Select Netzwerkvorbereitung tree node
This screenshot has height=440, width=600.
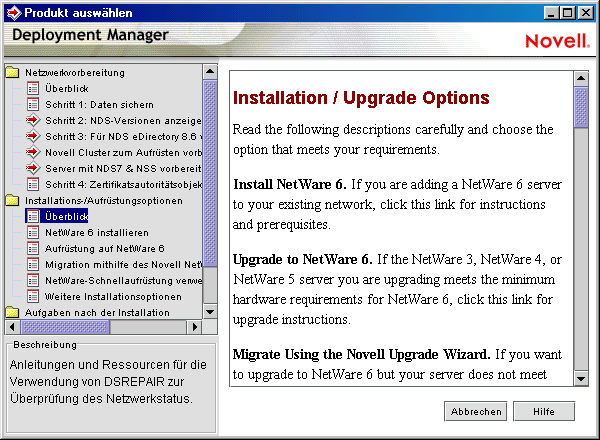click(x=75, y=73)
